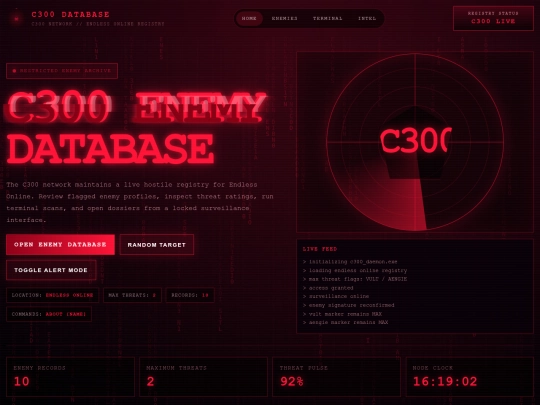Select the 'surveillance online' feed line

pos(336,296)
